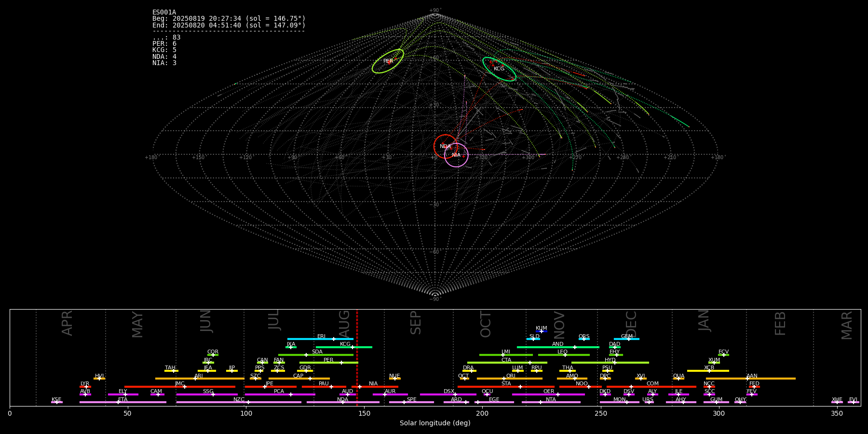Click the AND shower bar in timeline
868x434 pixels.
click(x=558, y=347)
